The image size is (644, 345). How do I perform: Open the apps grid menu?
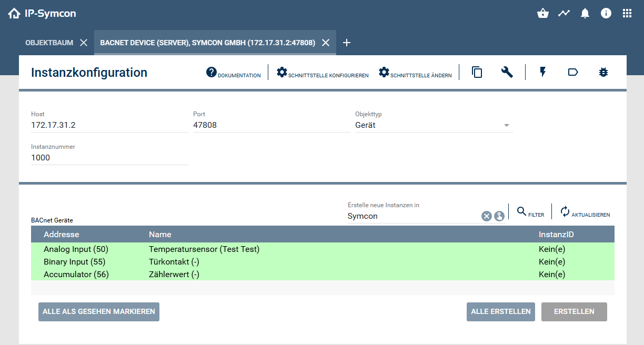coord(627,14)
